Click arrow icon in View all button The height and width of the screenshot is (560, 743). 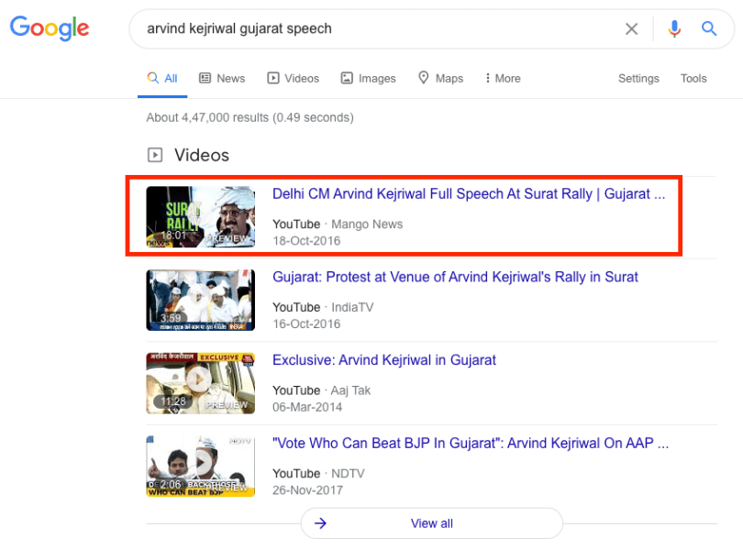point(320,523)
